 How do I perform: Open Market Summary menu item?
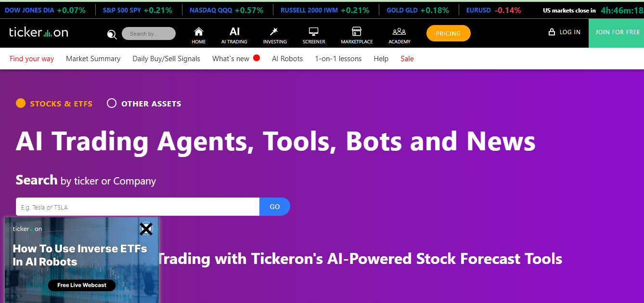coord(93,59)
